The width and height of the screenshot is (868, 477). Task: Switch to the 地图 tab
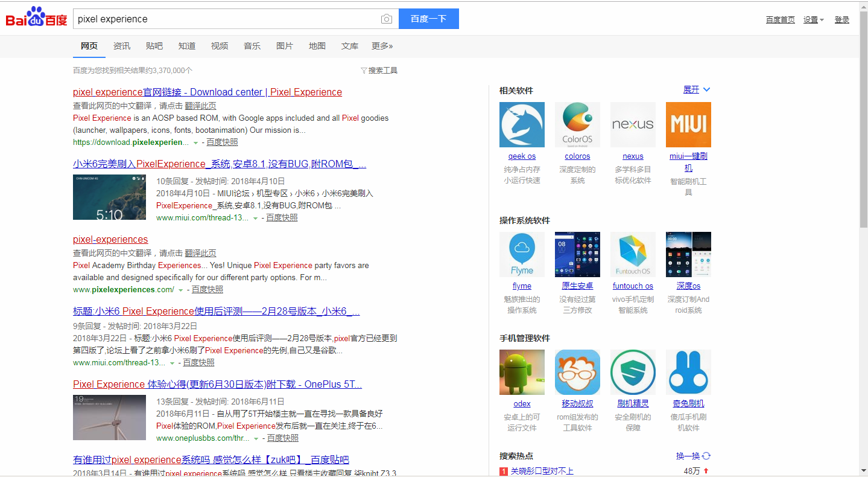(x=317, y=46)
